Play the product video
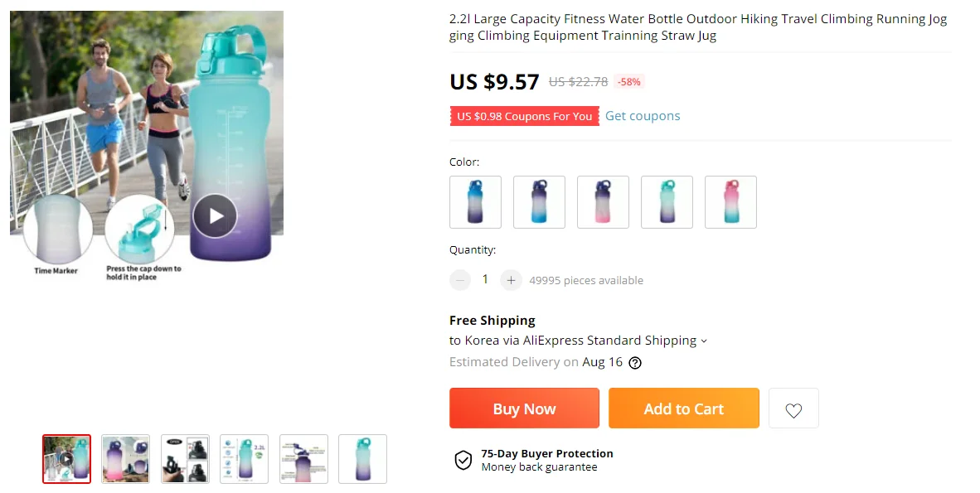This screenshot has width=980, height=493. 216,216
